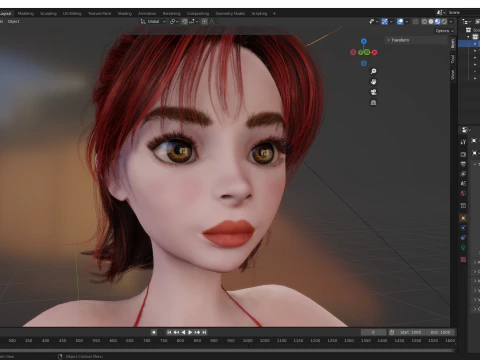The image size is (480, 360).
Task: Open the View tab in sidebar
Action: (x=453, y=74)
